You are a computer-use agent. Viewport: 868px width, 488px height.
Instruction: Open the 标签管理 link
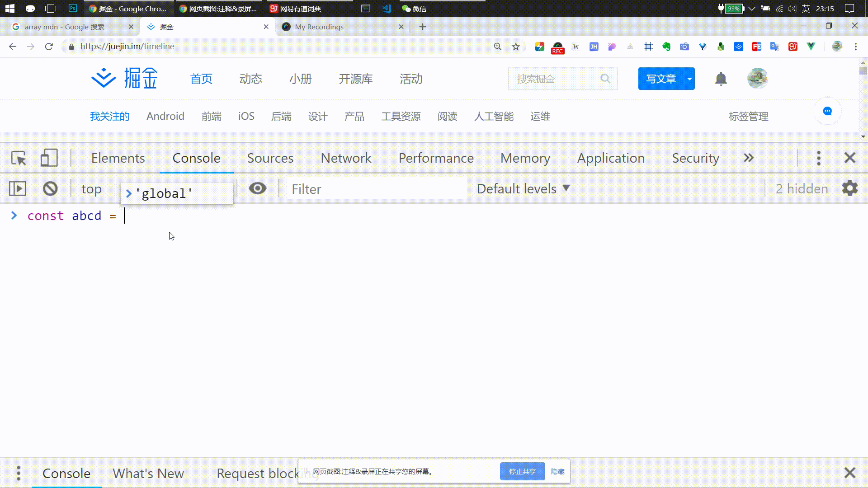coord(748,117)
